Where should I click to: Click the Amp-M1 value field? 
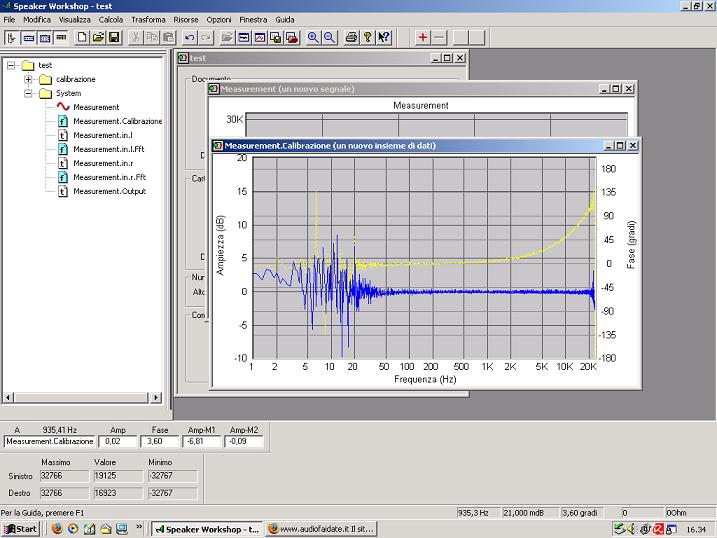click(x=201, y=442)
